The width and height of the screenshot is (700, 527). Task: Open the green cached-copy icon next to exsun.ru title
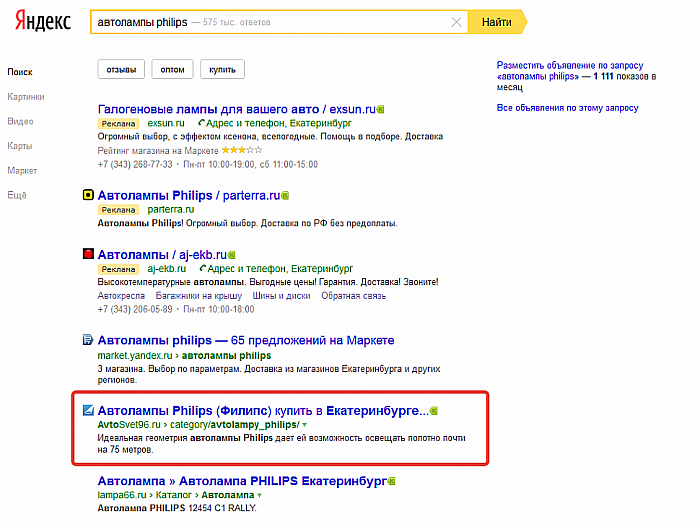(x=380, y=109)
